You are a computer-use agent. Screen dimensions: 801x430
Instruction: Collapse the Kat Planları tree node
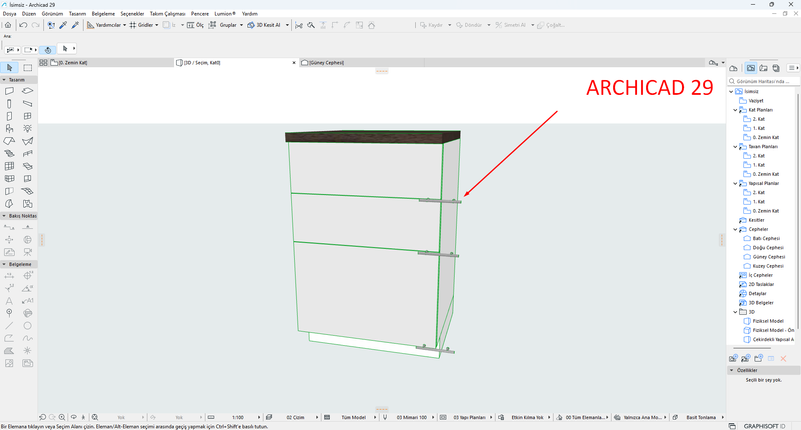[x=735, y=110]
